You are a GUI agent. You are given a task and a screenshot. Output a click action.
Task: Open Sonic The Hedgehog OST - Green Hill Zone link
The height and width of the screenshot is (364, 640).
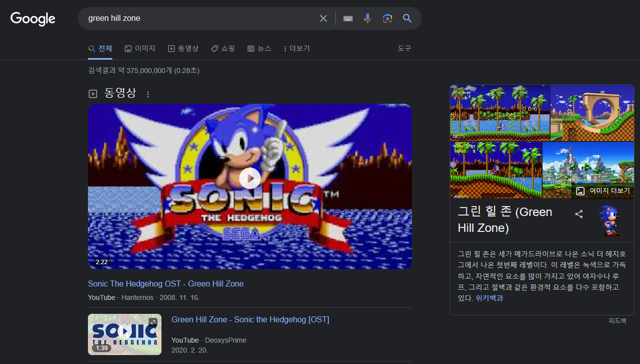[166, 284]
